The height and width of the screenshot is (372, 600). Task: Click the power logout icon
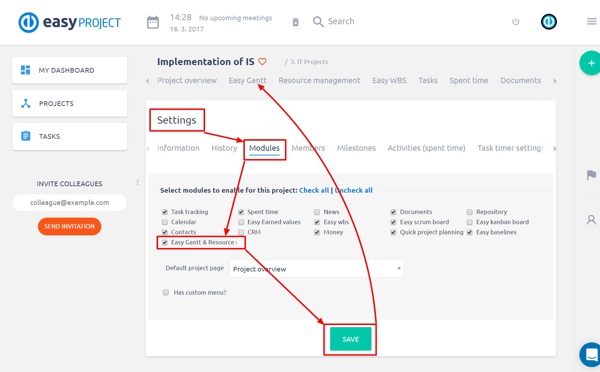(x=515, y=22)
